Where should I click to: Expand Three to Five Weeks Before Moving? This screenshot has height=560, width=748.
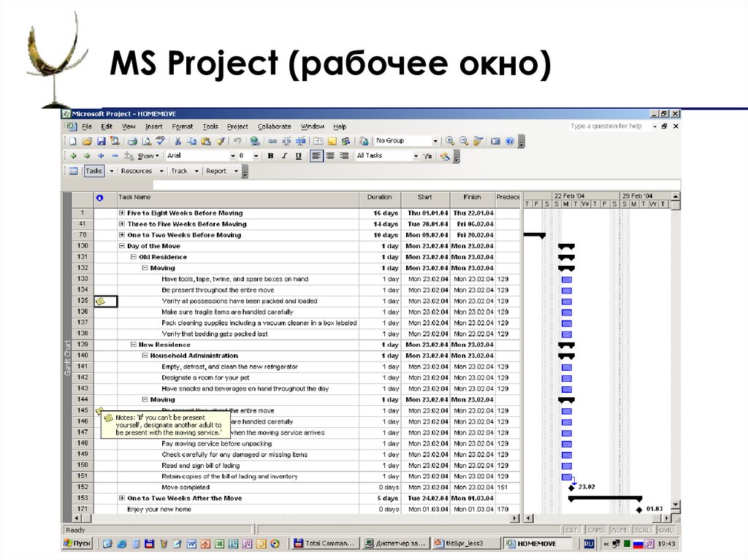point(122,223)
